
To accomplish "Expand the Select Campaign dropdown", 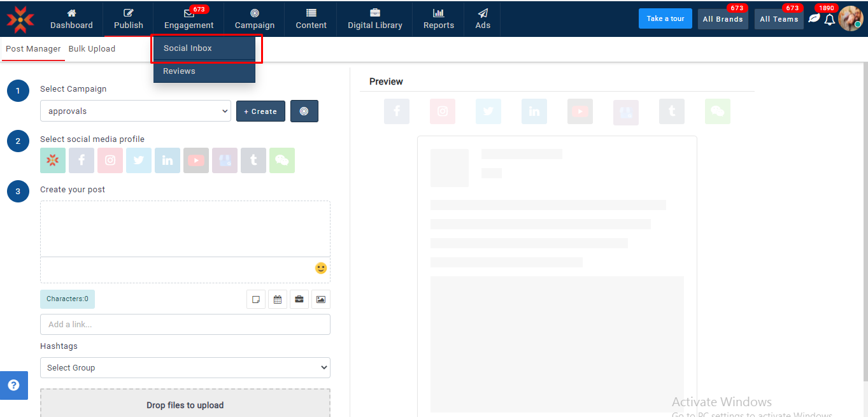I will (x=135, y=111).
